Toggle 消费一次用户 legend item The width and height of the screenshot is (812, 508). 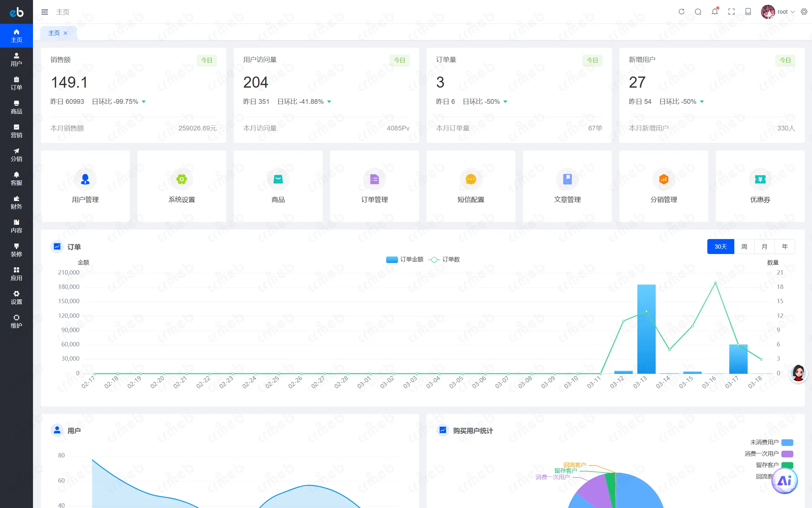coord(769,454)
